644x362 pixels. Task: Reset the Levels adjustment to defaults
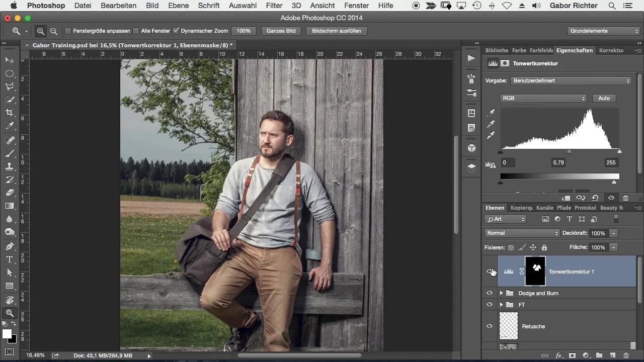(x=595, y=198)
